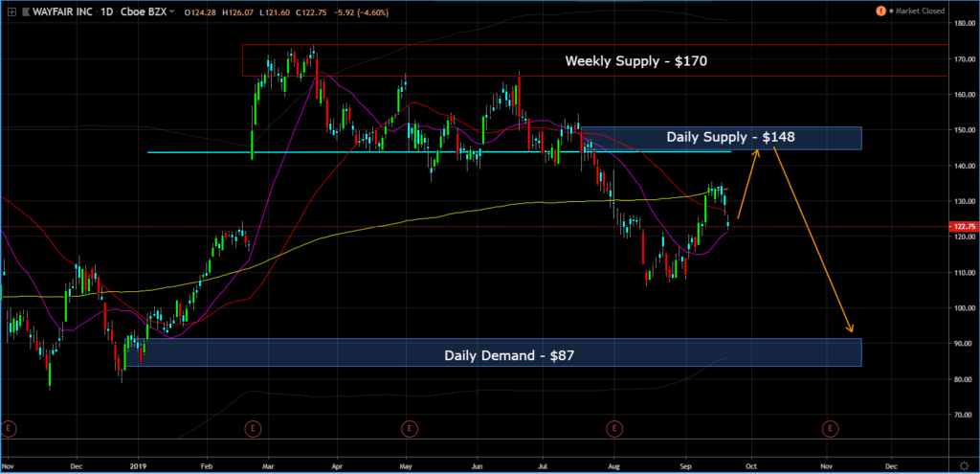Select the earnings marker above May
The image size is (980, 474).
pyautogui.click(x=409, y=428)
